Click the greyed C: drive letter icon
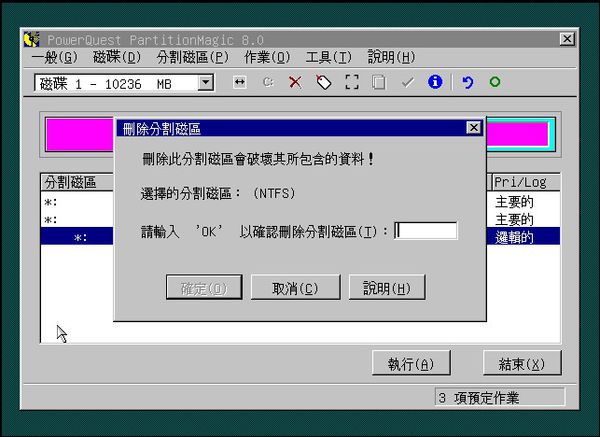 pos(268,82)
